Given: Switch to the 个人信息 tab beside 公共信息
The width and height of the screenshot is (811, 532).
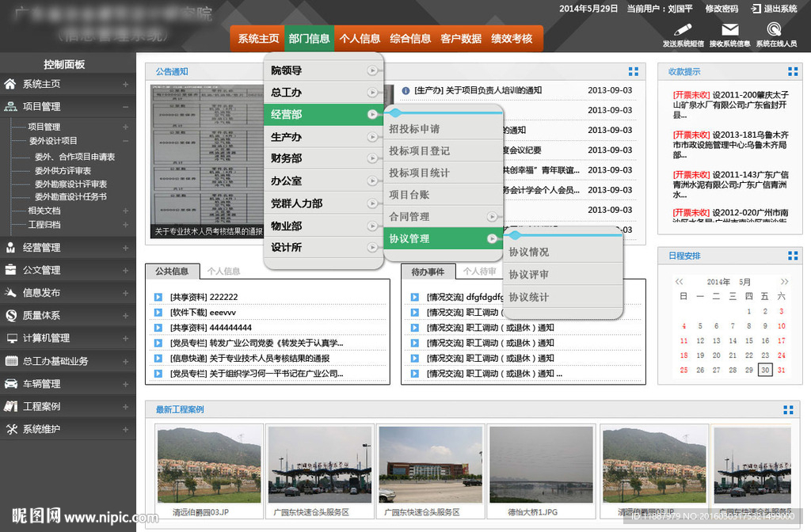Looking at the screenshot, I should click(224, 271).
